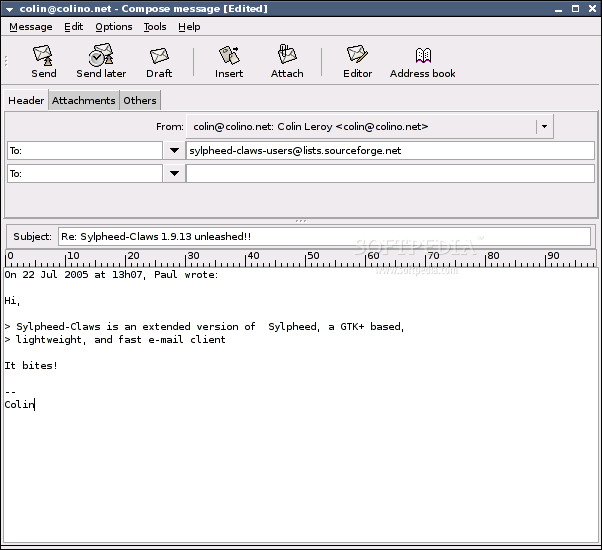Viewport: 602px width, 550px height.
Task: Click the pane resize handle above Subject
Action: (301, 221)
